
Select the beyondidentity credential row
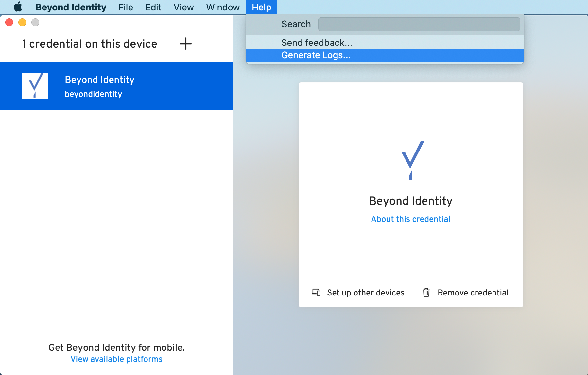[116, 86]
